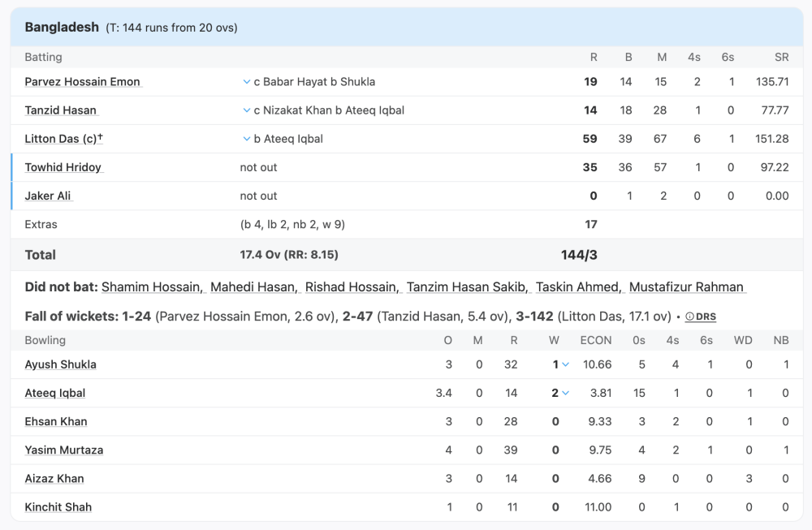This screenshot has height=530, width=812.
Task: Open Tanzid Hasan batter profile
Action: [60, 110]
